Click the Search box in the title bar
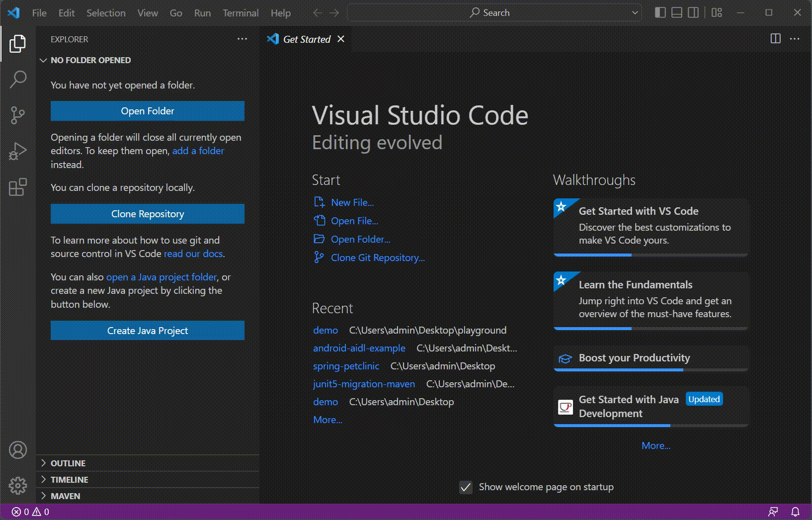 (x=494, y=12)
